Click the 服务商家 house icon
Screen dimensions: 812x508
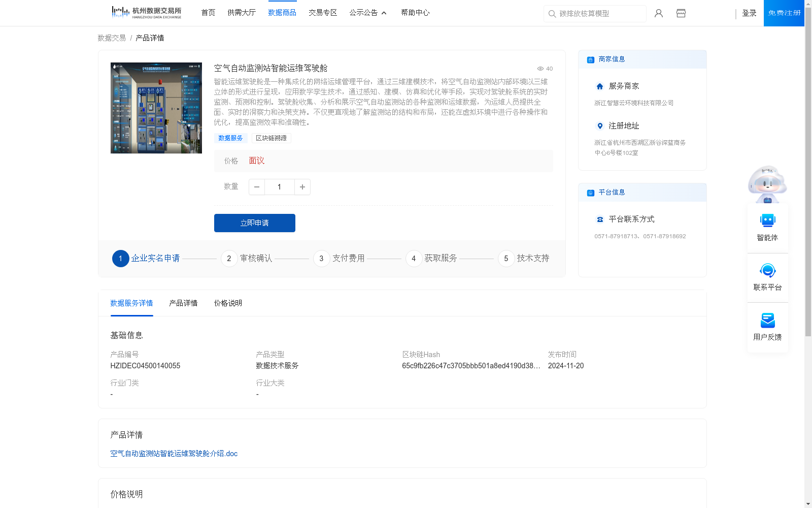click(x=600, y=86)
